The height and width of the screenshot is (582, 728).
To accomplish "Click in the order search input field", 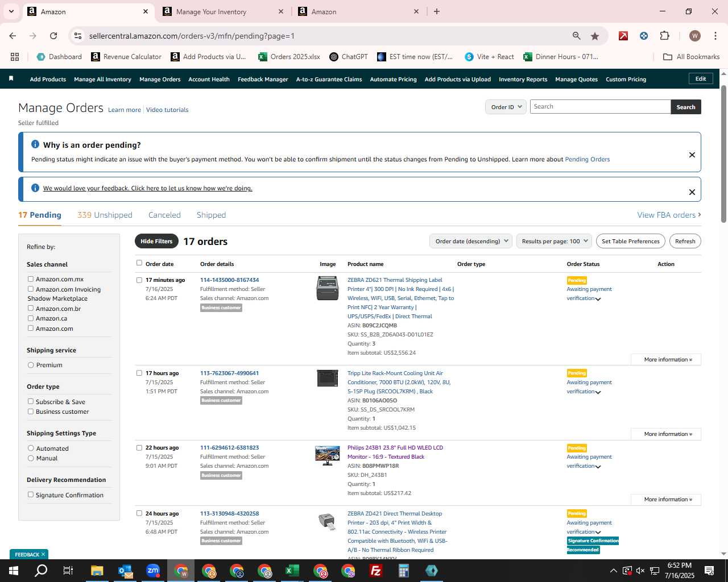I will point(600,107).
